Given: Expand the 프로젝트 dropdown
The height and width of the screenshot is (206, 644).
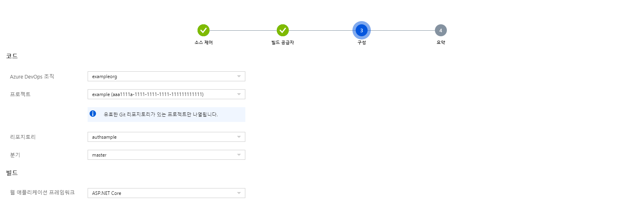Looking at the screenshot, I should point(166,94).
